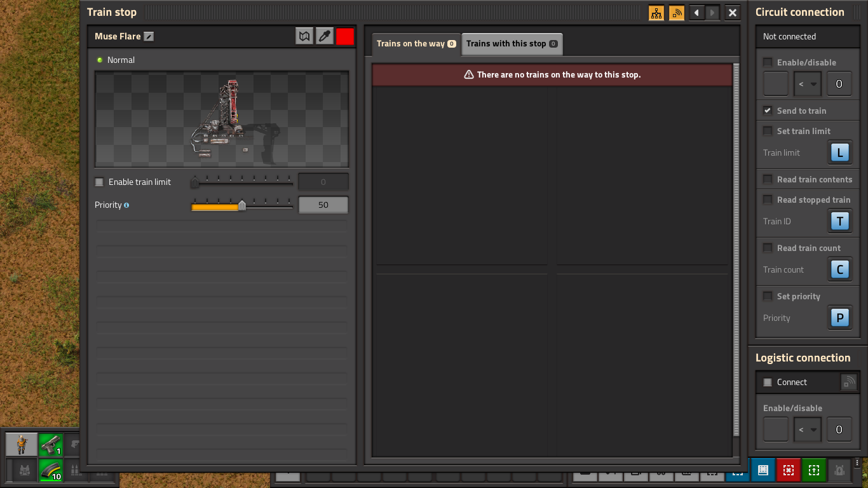This screenshot has height=488, width=868.
Task: Uncheck Send to train
Action: [768, 111]
